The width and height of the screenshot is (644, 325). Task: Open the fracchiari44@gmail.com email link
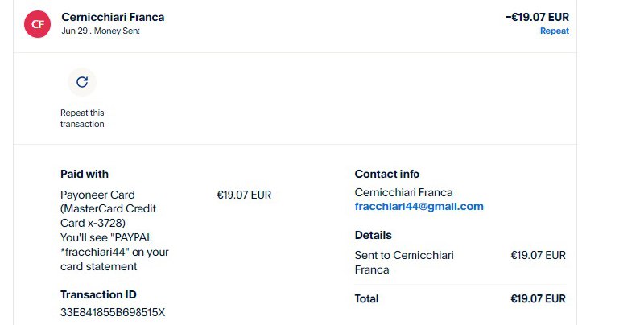pyautogui.click(x=419, y=206)
